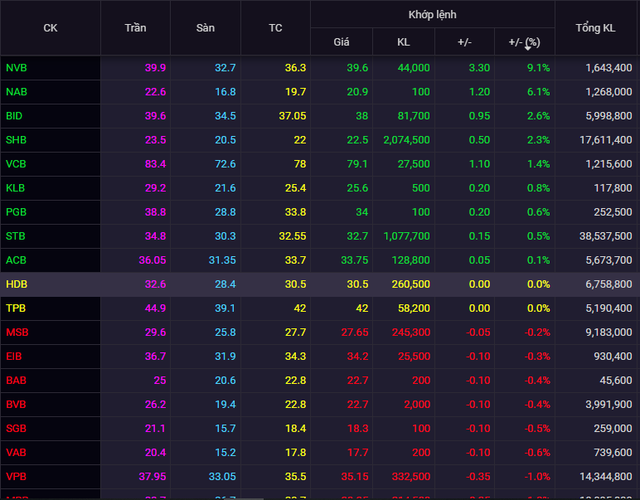
Task: Click the TPB stock symbol
Action: 16,308
